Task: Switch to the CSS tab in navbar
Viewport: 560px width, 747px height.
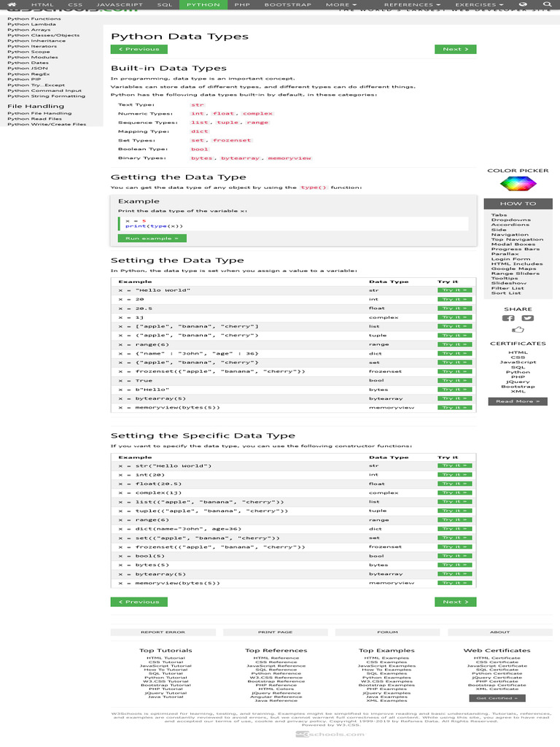Action: point(75,4)
